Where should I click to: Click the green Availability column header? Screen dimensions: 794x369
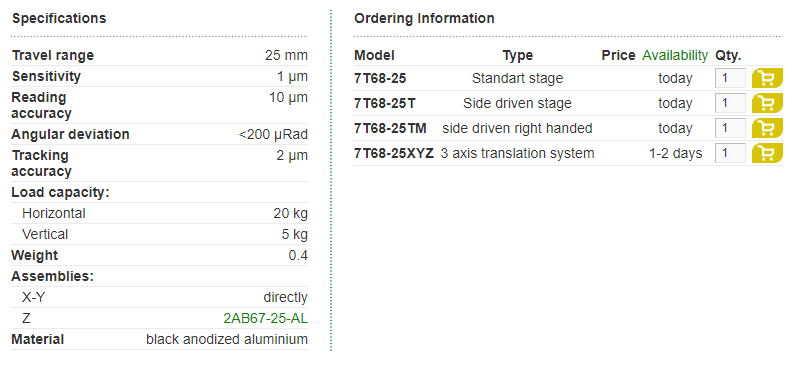tap(675, 55)
